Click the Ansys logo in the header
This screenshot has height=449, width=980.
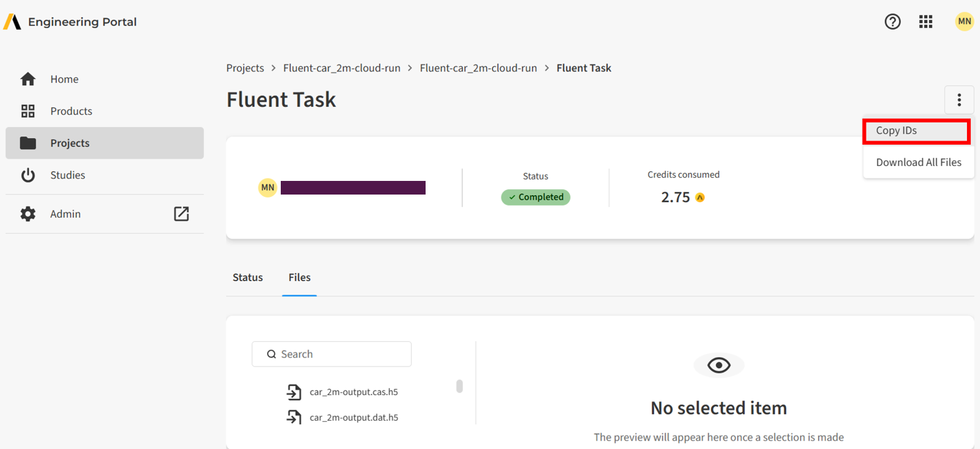(12, 22)
